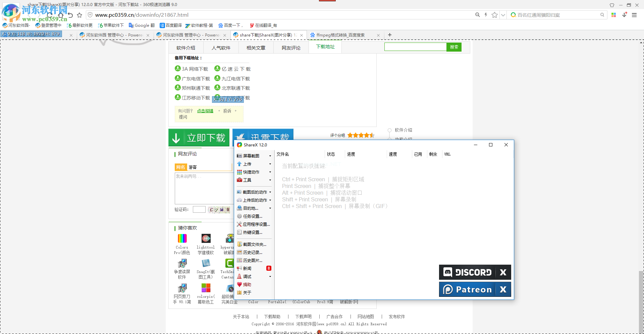Click the green 搜索 button
This screenshot has width=644, height=334.
[x=454, y=47]
